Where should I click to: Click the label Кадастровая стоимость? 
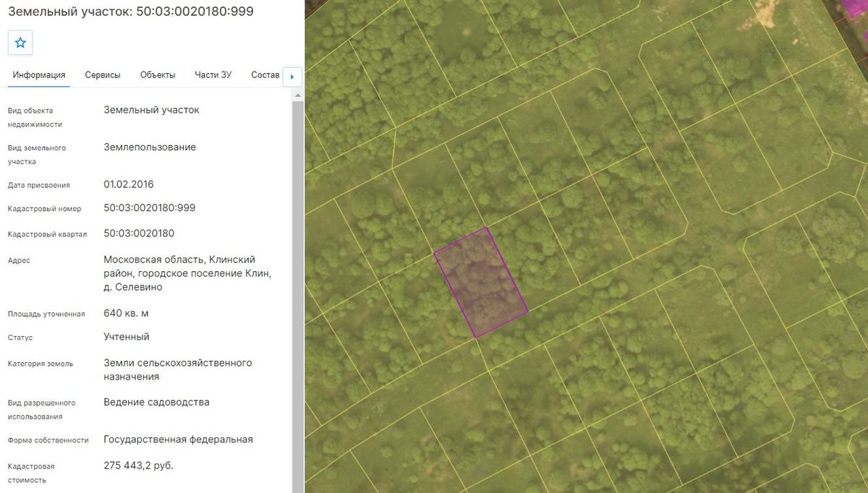coord(31,473)
